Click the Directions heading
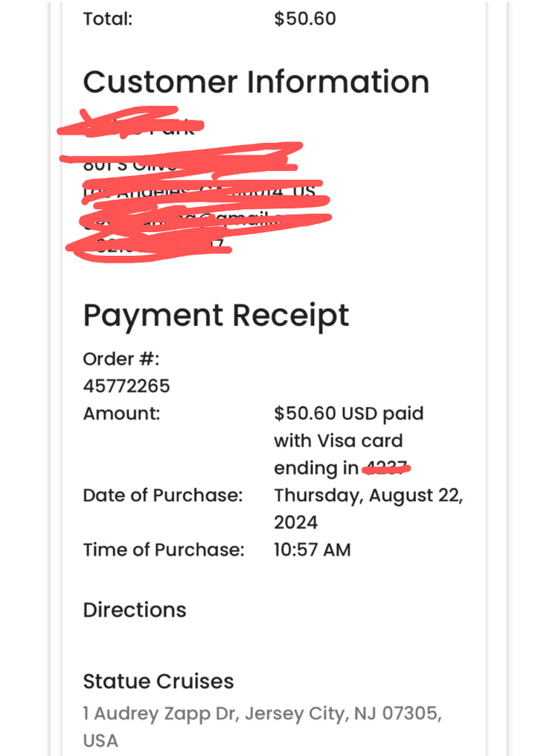Viewport: 558px width, 756px height. click(x=135, y=610)
